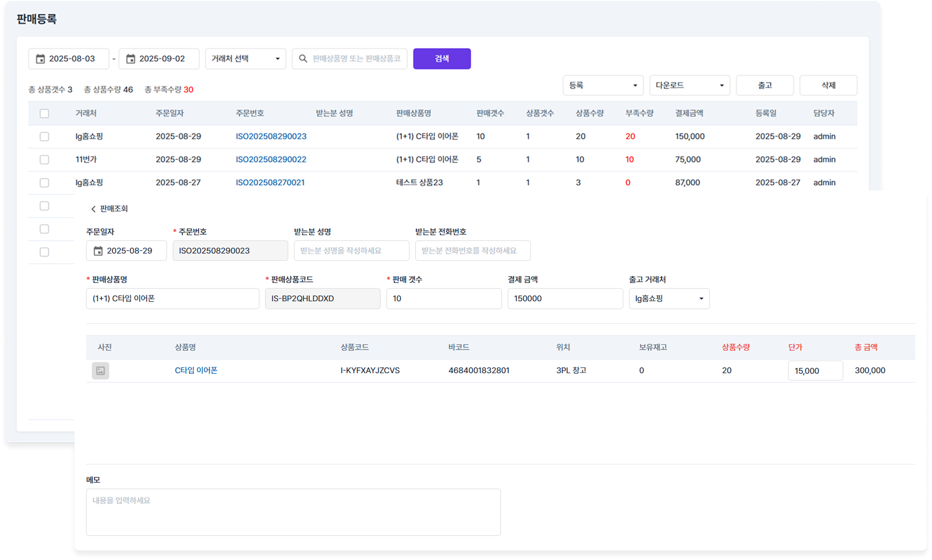The width and height of the screenshot is (932, 560).
Task: Open the C타입 이어폰 product link
Action: [x=196, y=371]
